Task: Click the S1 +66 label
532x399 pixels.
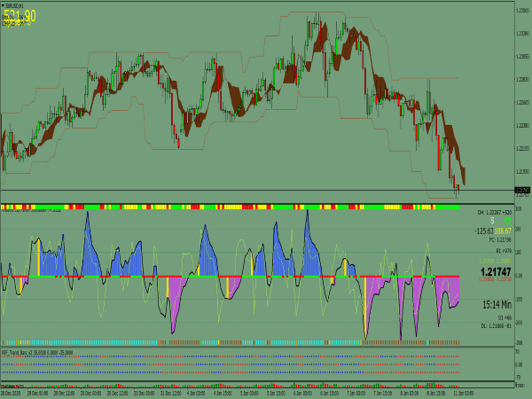Action: click(x=505, y=318)
